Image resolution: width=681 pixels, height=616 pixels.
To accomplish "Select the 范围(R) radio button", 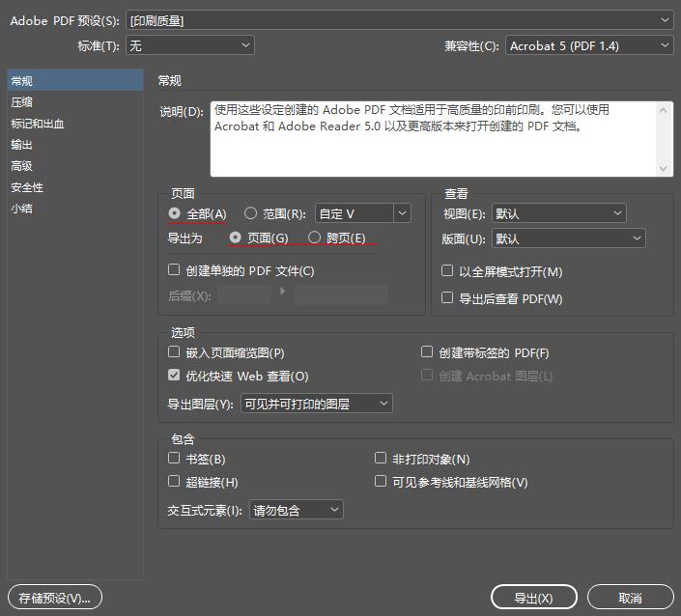I will click(x=250, y=213).
